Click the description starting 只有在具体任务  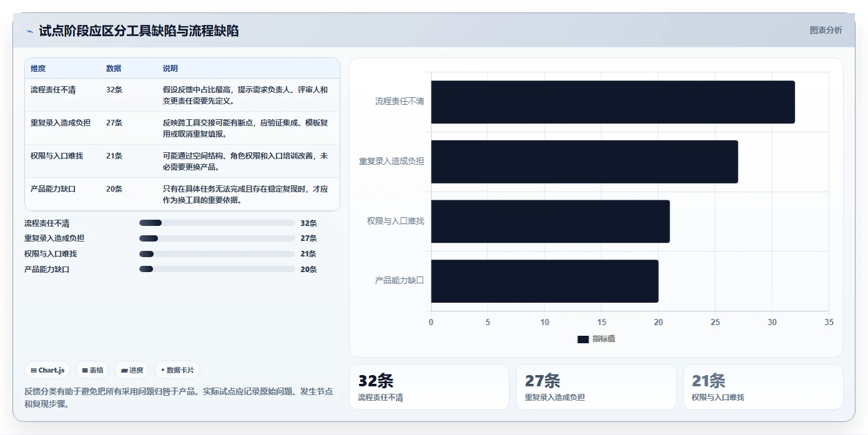point(245,195)
